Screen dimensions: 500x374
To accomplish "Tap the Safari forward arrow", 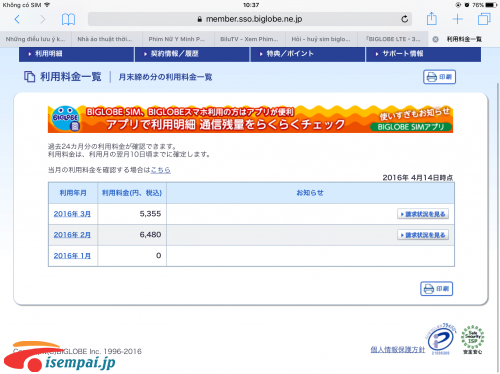I will click(x=42, y=19).
